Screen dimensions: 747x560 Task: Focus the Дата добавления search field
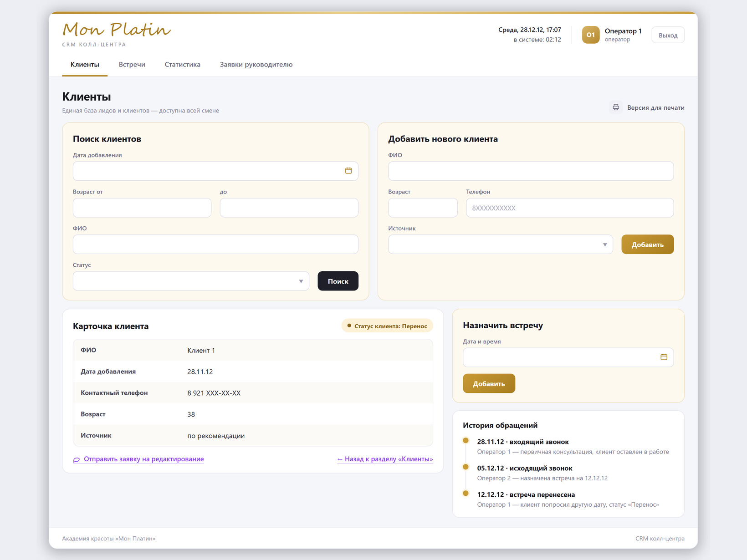(215, 171)
